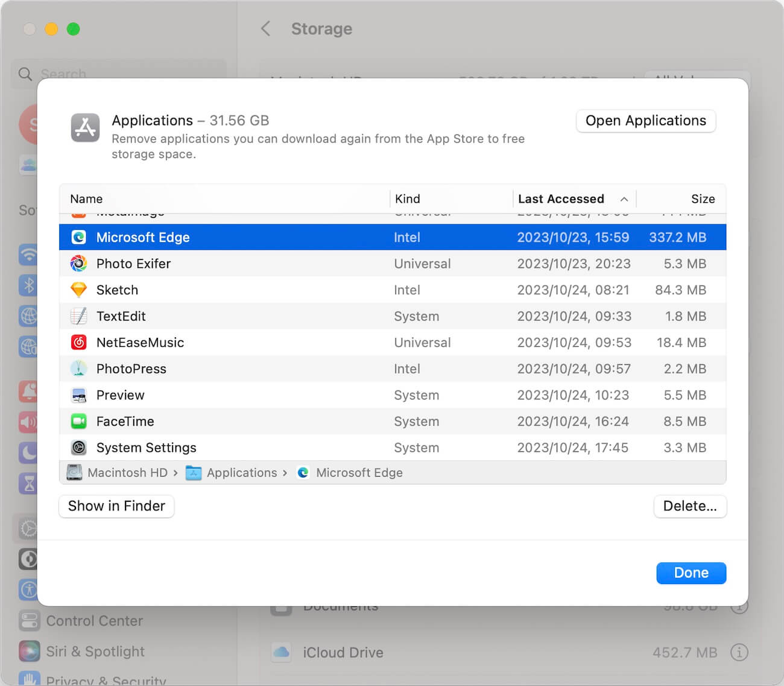Click the Siri & Spotlight sidebar icon

point(29,652)
